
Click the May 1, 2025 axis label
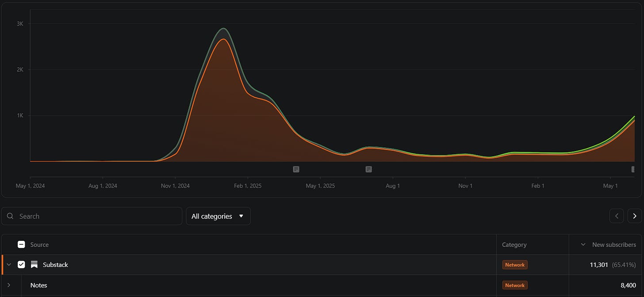point(320,186)
